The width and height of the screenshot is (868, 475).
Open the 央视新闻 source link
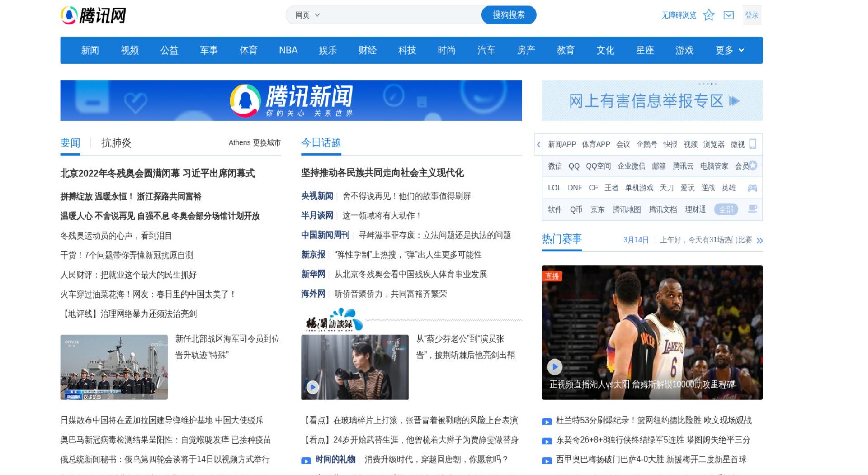[x=317, y=196]
